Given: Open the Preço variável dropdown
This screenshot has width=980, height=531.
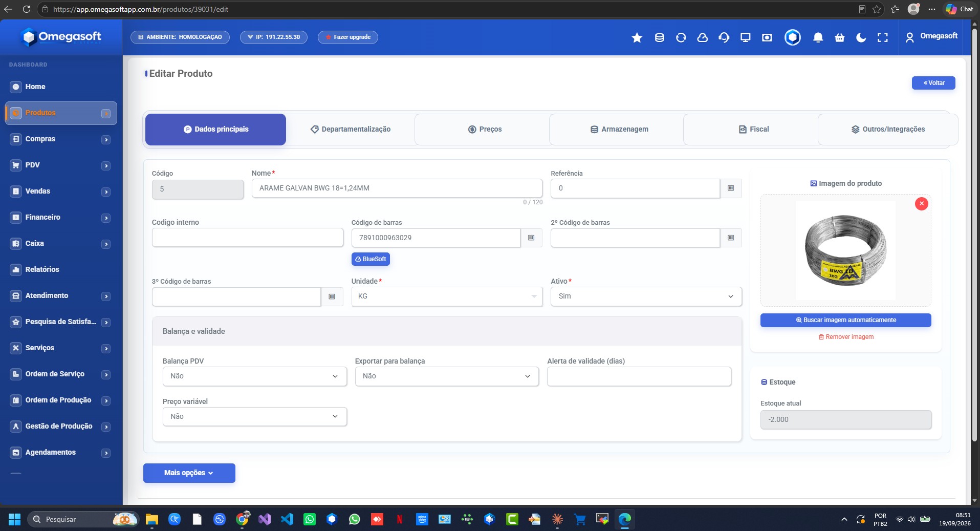Looking at the screenshot, I should tap(254, 417).
